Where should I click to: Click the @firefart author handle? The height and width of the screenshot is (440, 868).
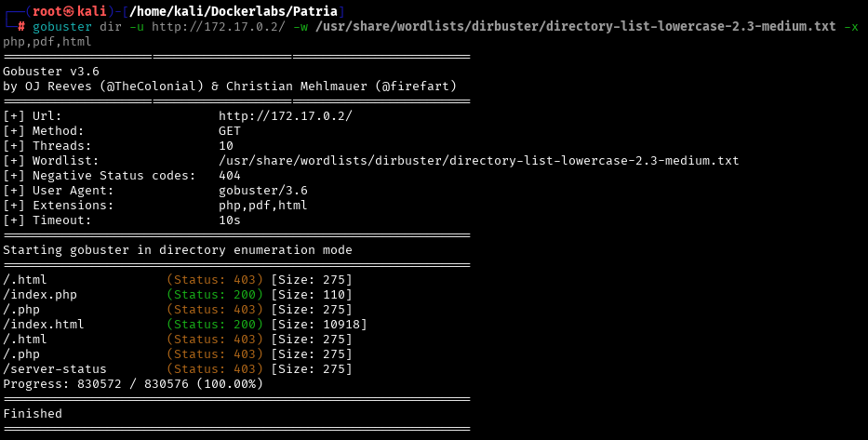click(x=415, y=87)
